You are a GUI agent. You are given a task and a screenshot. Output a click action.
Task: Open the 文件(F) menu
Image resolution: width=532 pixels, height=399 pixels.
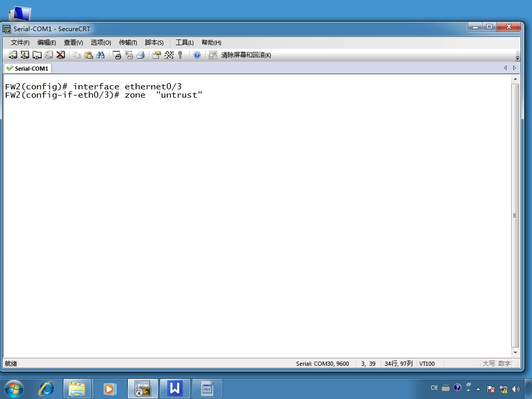[20, 43]
